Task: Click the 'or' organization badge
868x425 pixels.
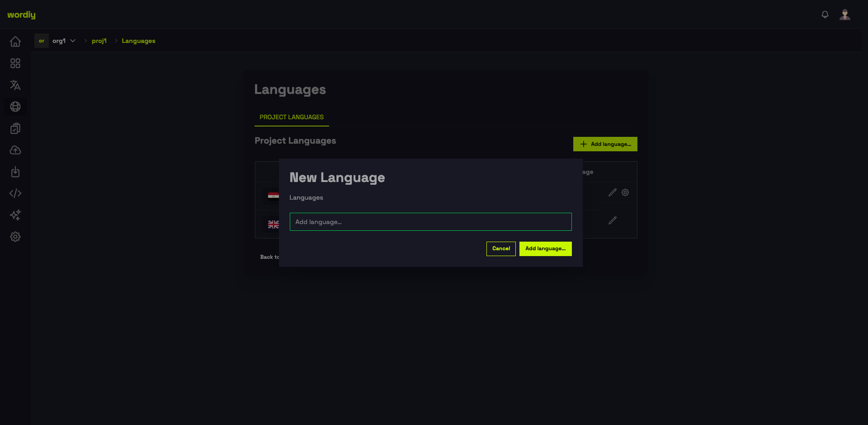Action: pos(42,41)
